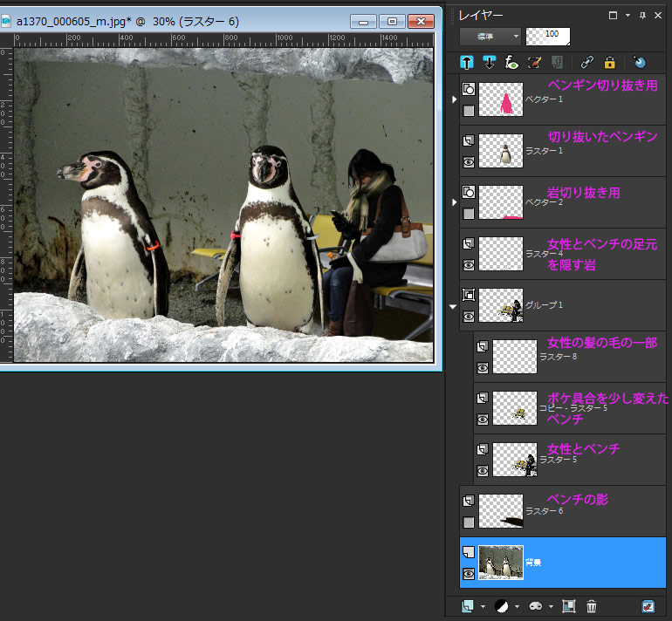Click the move layer down arrow icon
672x621 pixels.
click(x=490, y=62)
